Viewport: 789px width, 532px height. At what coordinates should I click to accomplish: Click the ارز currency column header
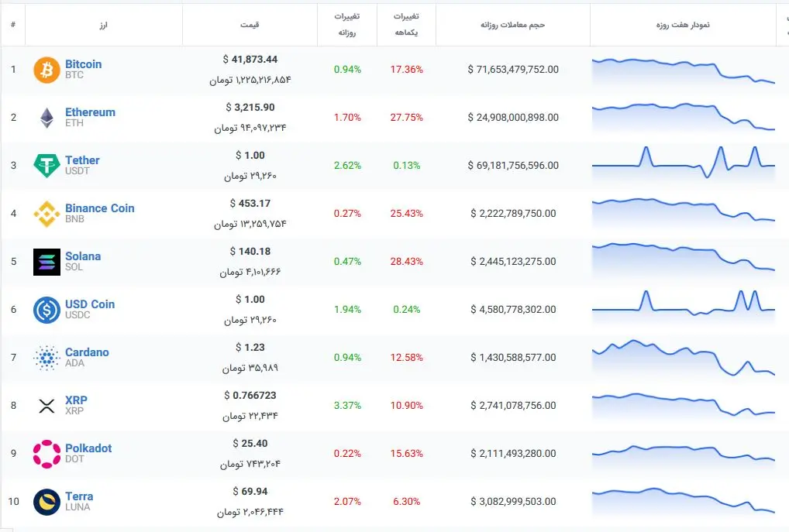103,25
